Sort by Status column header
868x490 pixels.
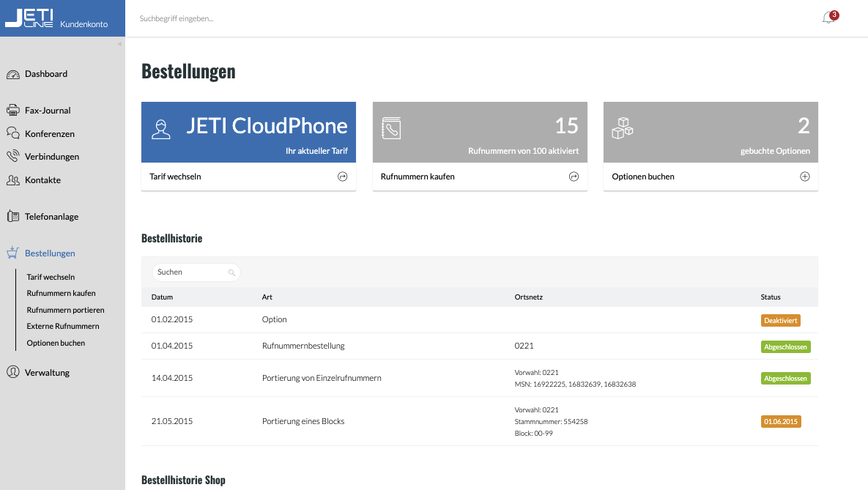pos(771,297)
